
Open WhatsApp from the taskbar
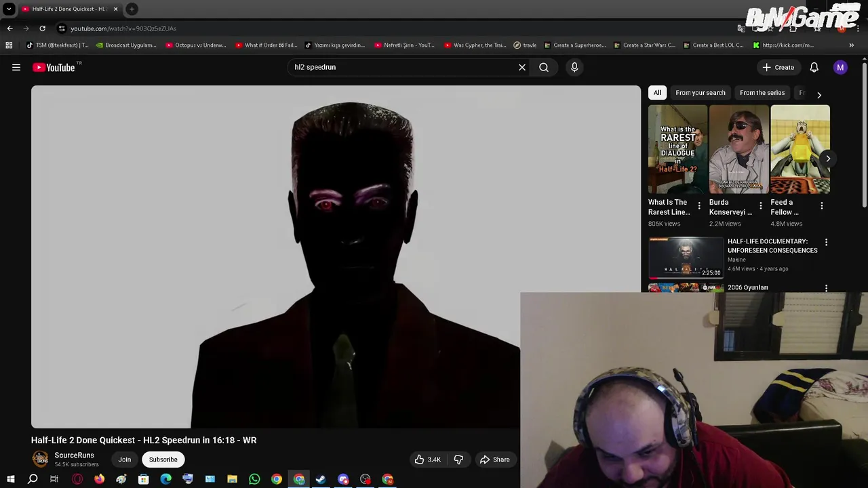pos(254,479)
